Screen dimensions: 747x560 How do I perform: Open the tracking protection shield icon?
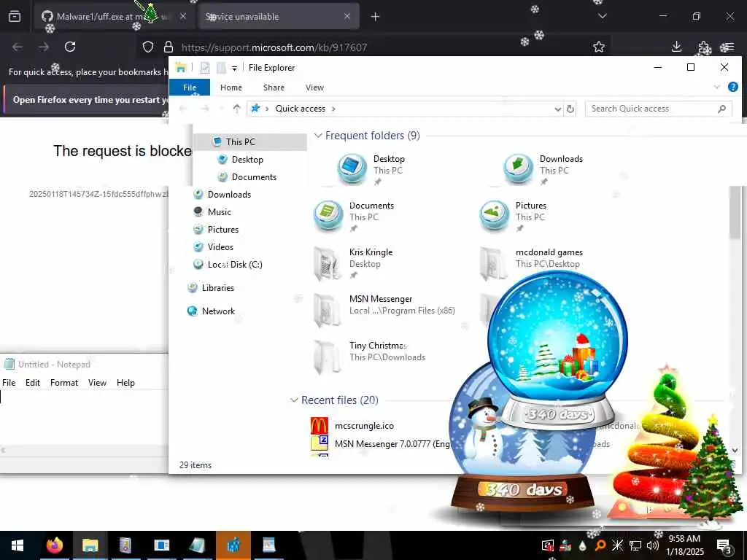148,47
